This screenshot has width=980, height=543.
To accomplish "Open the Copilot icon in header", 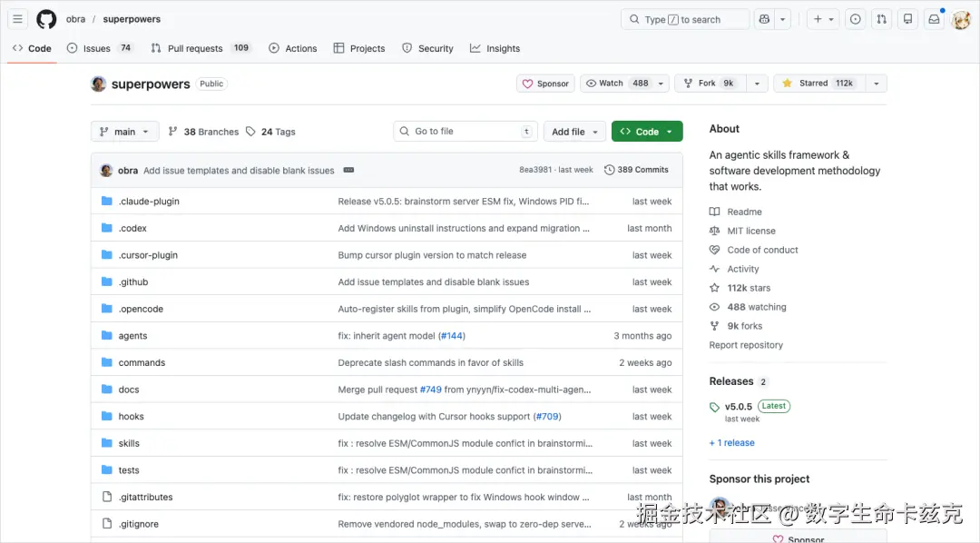I will tap(764, 19).
